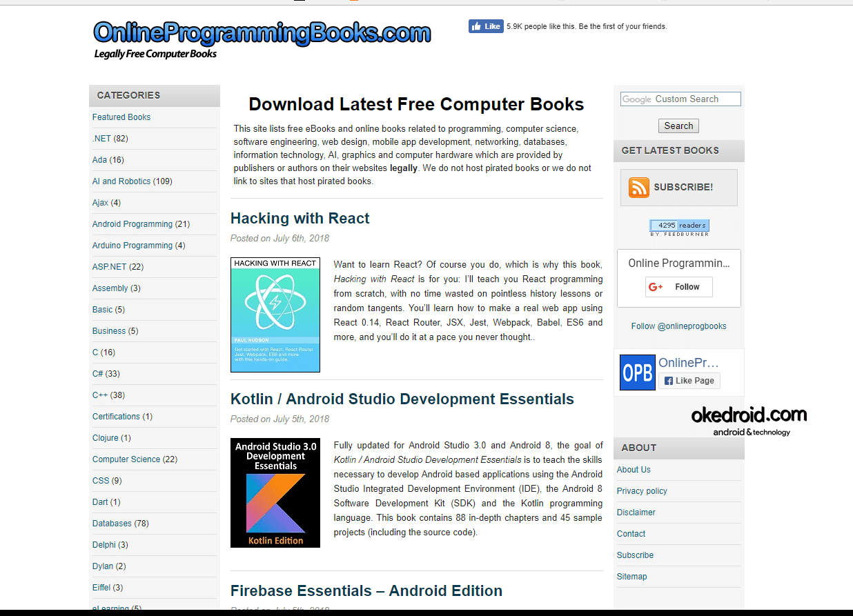Viewport: 853px width, 616px height.
Task: Click the 'Legally Free Computer Books' tagline
Action: click(156, 54)
